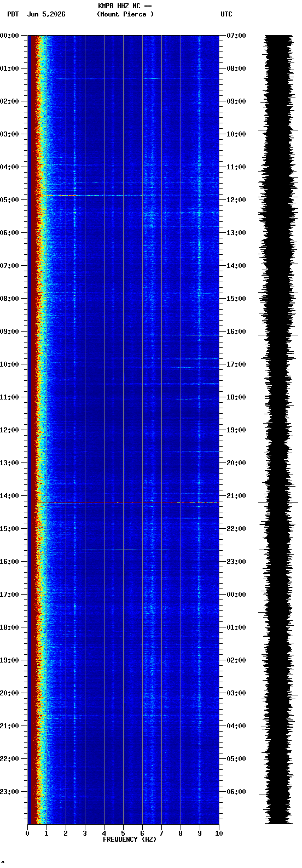This screenshot has width=302, height=868.
Task: Click the frequency axis label '4'
Action: coord(104,833)
